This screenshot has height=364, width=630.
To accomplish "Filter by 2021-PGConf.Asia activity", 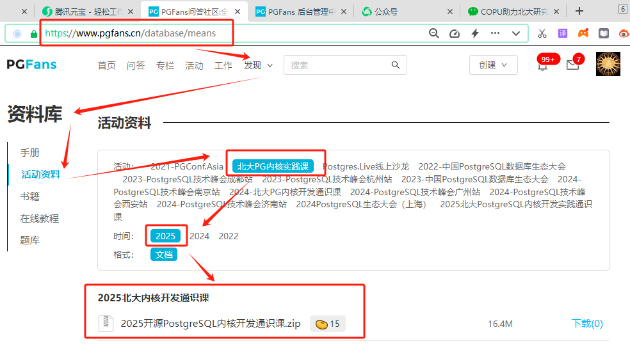I will point(187,166).
